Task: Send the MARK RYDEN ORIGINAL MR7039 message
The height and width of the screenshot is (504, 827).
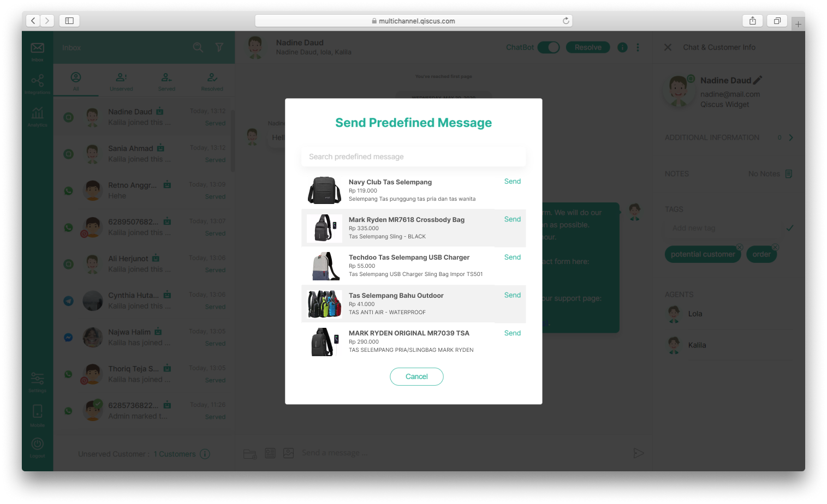Action: 512,333
